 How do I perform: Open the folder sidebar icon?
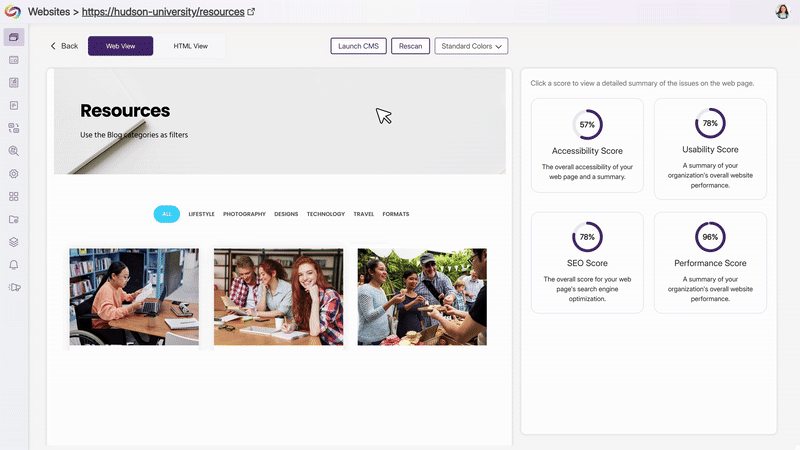14,219
